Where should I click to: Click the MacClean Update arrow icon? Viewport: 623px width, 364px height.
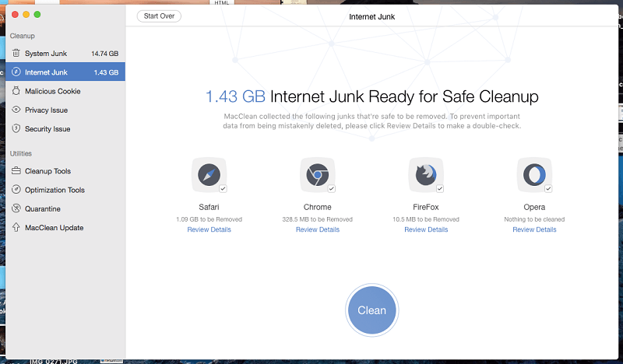tap(16, 227)
